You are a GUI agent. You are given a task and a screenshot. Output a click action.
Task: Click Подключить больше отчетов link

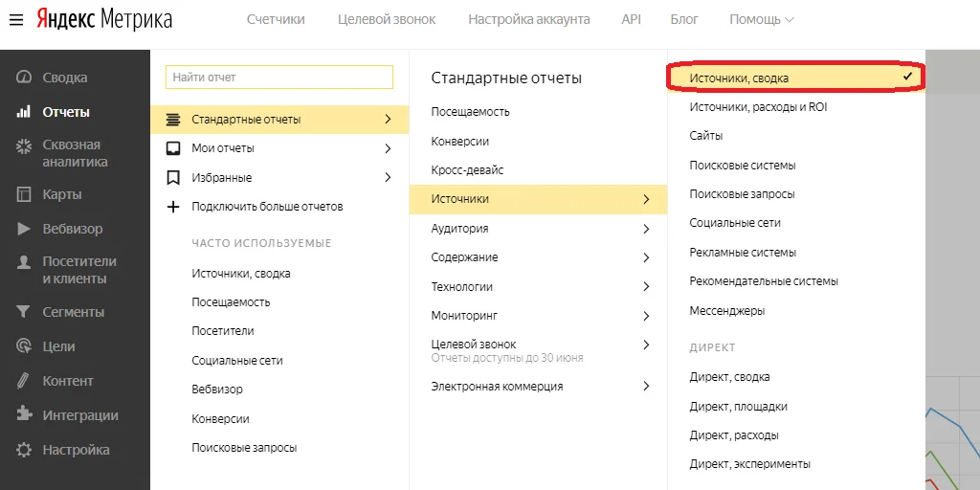point(268,207)
